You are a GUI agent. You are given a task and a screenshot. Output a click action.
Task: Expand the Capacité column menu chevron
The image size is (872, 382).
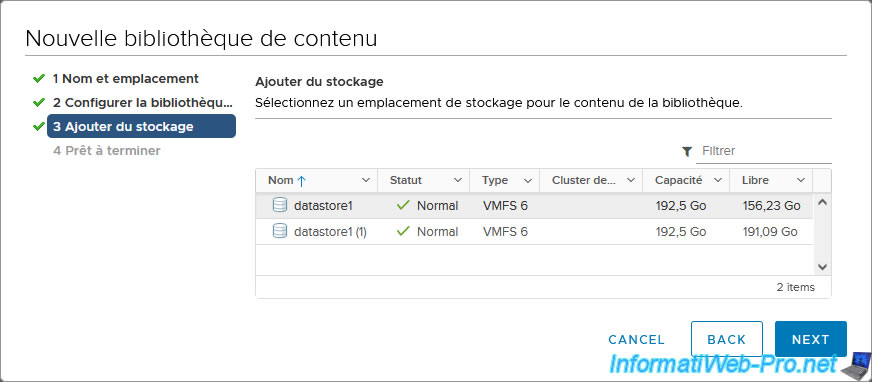pos(717,181)
